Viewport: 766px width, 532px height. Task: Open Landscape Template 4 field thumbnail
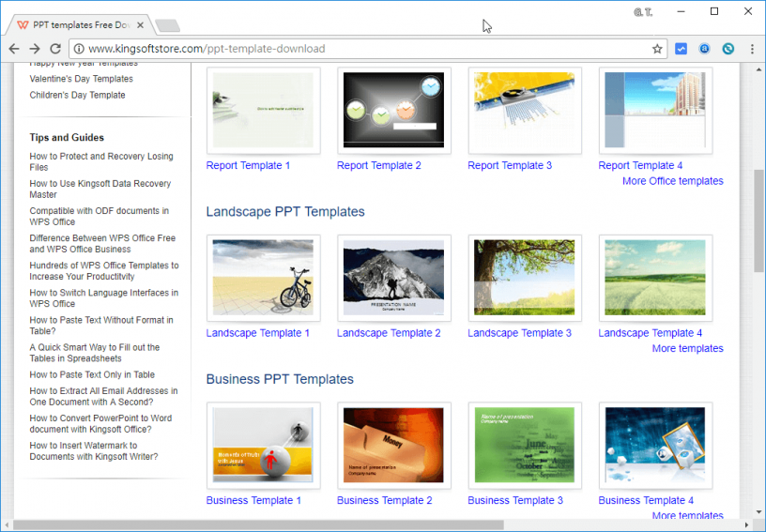[655, 278]
